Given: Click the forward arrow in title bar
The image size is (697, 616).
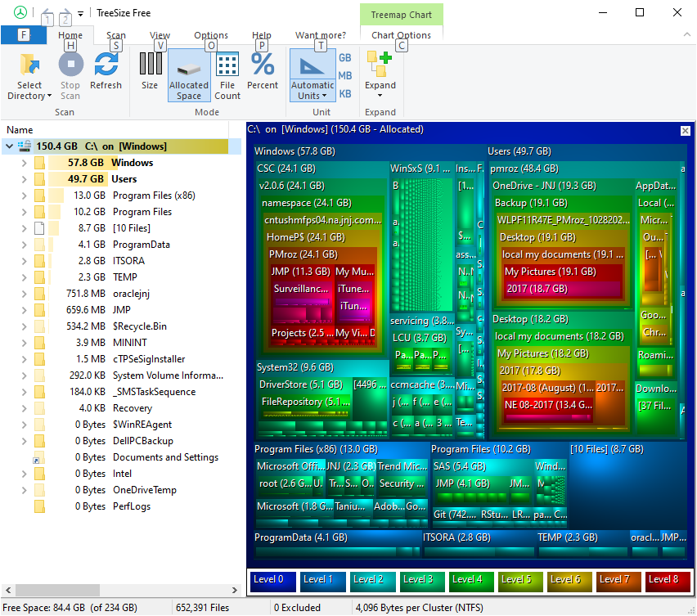Looking at the screenshot, I should tap(65, 12).
